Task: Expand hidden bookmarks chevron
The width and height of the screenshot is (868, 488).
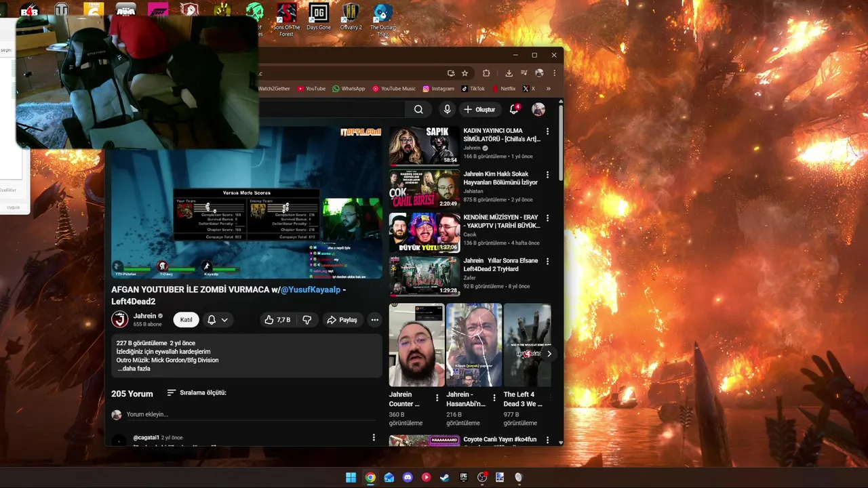Action: [548, 89]
